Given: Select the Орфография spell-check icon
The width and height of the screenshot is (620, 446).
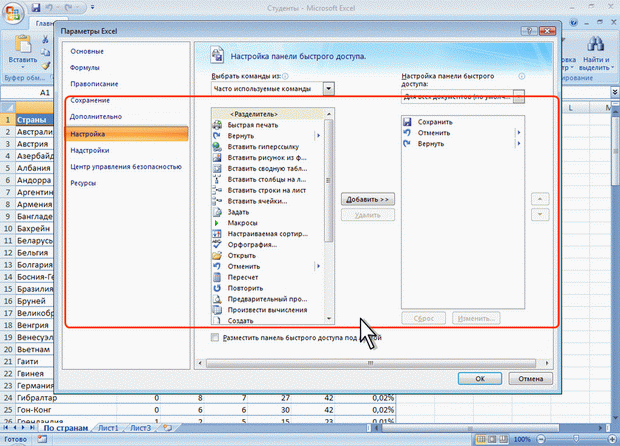Looking at the screenshot, I should click(x=219, y=244).
